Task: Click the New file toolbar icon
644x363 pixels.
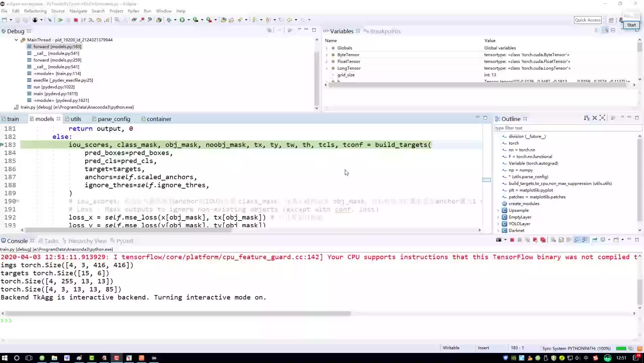Action: pos(4,20)
